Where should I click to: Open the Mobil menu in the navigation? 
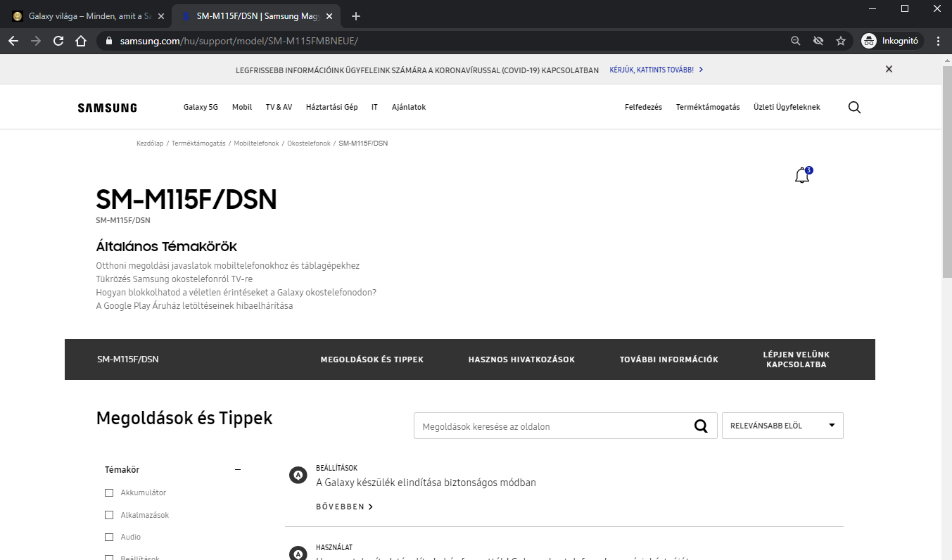(242, 108)
